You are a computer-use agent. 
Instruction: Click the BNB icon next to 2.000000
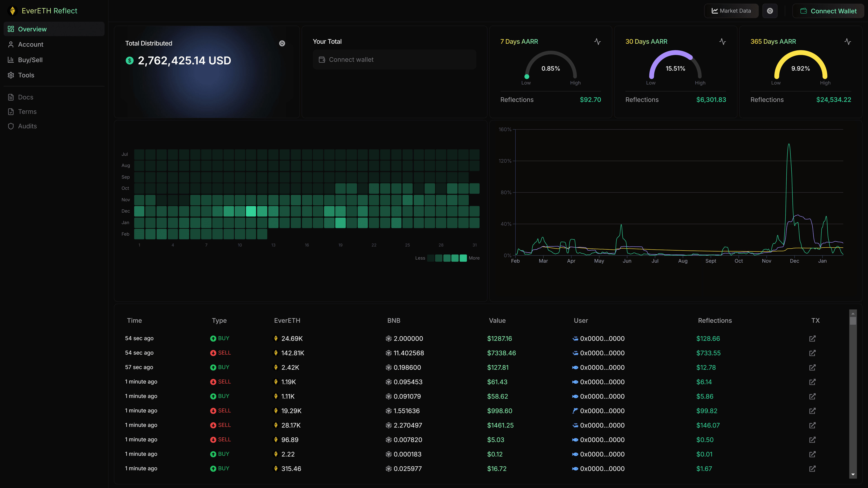[x=389, y=338]
